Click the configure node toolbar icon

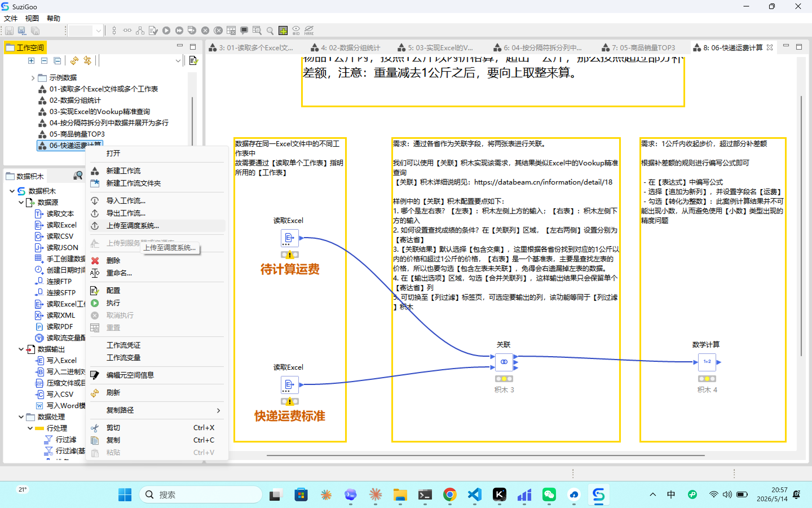tap(153, 30)
